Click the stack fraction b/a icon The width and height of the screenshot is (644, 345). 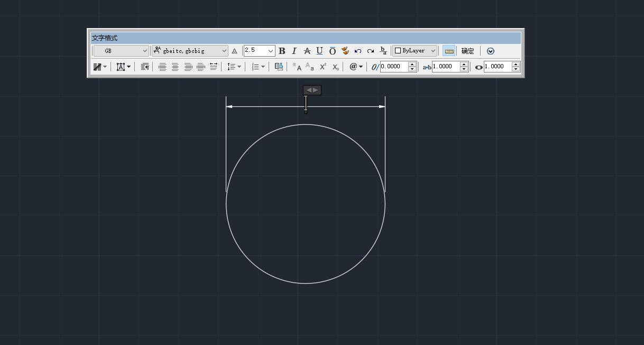tap(383, 51)
